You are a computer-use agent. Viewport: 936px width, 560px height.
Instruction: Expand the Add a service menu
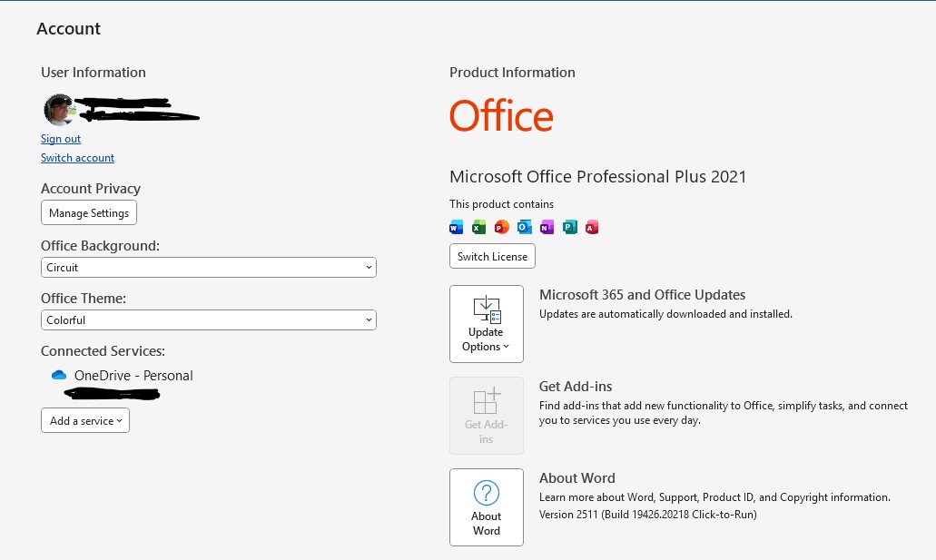(85, 420)
